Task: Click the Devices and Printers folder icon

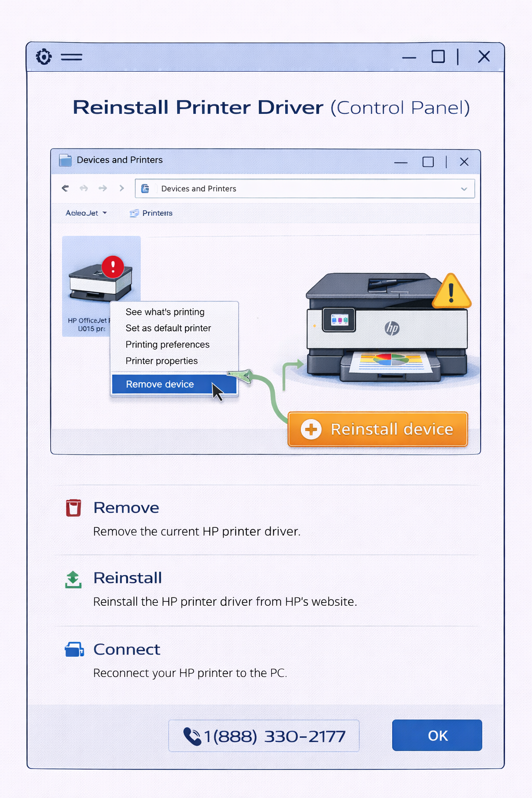Action: click(65, 160)
